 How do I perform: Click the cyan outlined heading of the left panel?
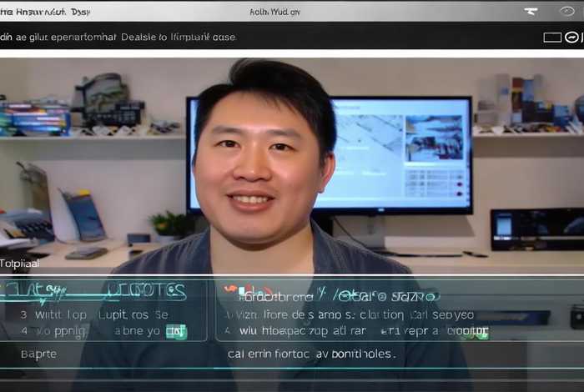tap(93, 292)
